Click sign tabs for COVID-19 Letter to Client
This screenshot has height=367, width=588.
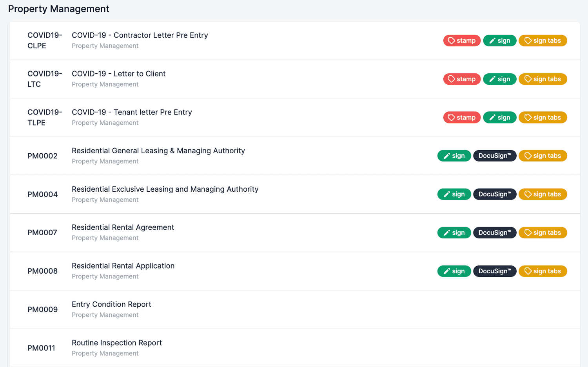coord(543,79)
